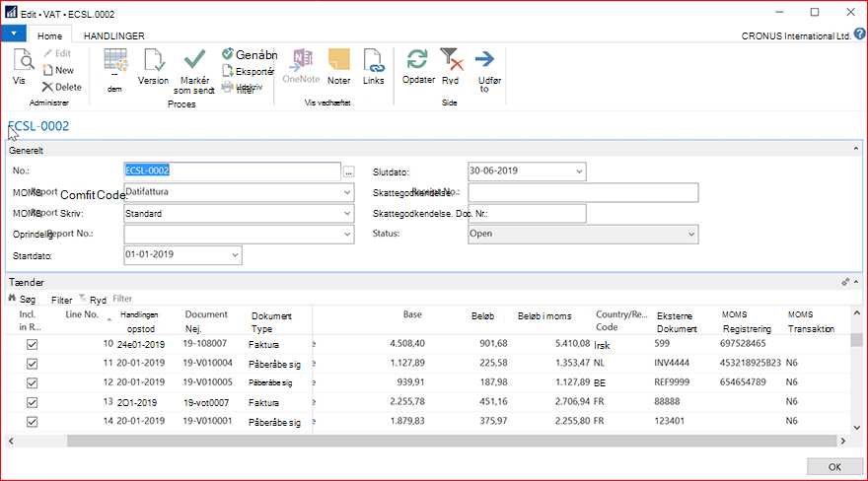Choose the Delete action in ribbon
This screenshot has width=868, height=481.
pos(62,87)
